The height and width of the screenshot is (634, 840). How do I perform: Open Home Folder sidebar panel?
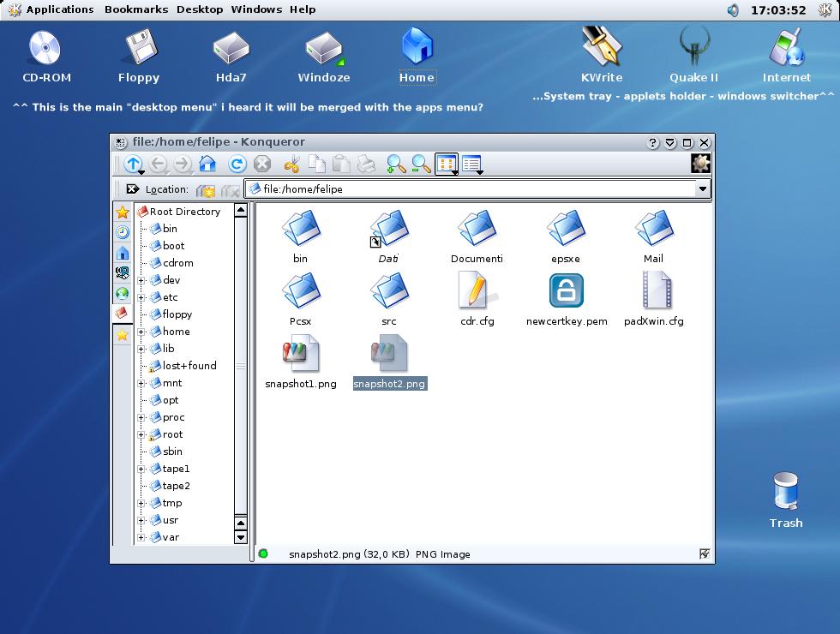click(x=123, y=253)
